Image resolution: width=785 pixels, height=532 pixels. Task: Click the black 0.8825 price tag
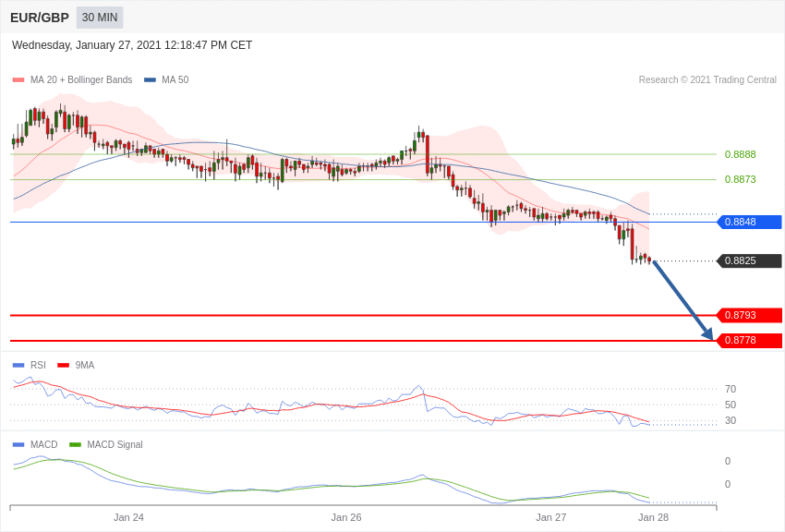pyautogui.click(x=750, y=260)
